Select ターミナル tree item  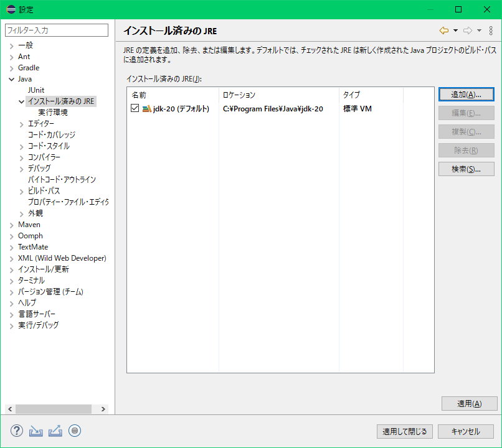click(31, 281)
